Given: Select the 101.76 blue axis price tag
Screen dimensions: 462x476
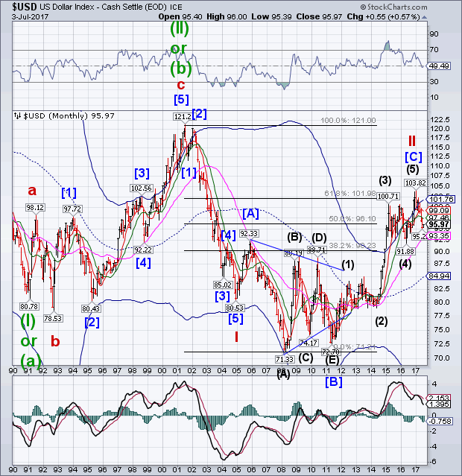Looking at the screenshot, I should pyautogui.click(x=441, y=199).
